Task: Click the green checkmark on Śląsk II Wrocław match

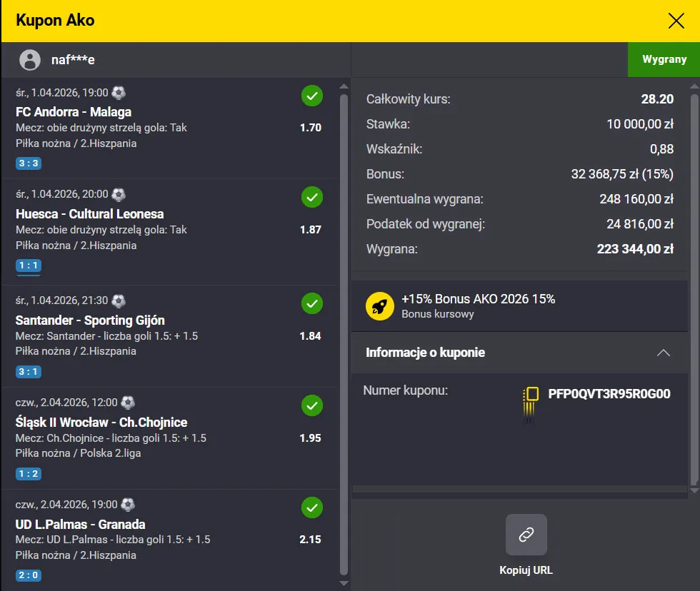Action: pyautogui.click(x=311, y=406)
